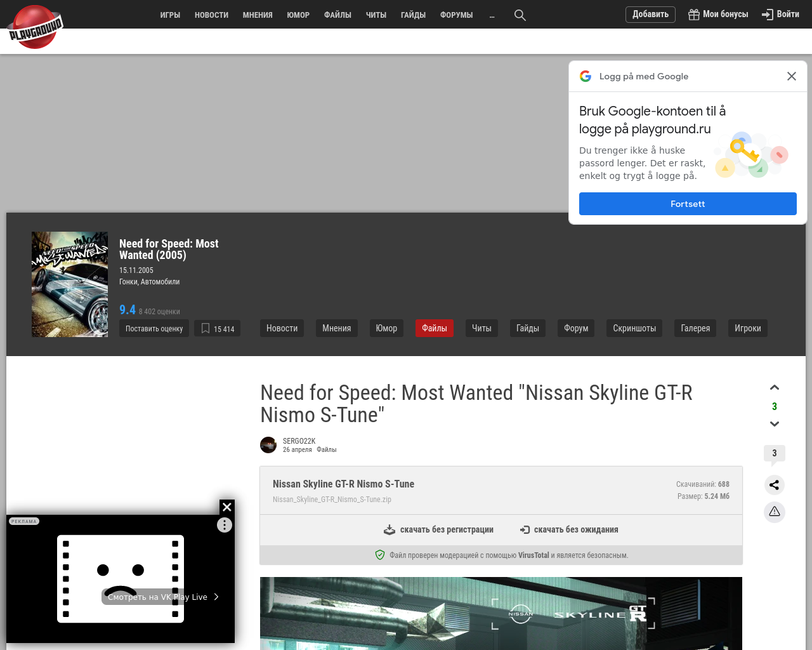This screenshot has width=812, height=650.
Task: Upvote the file with up chevron
Action: click(x=775, y=387)
